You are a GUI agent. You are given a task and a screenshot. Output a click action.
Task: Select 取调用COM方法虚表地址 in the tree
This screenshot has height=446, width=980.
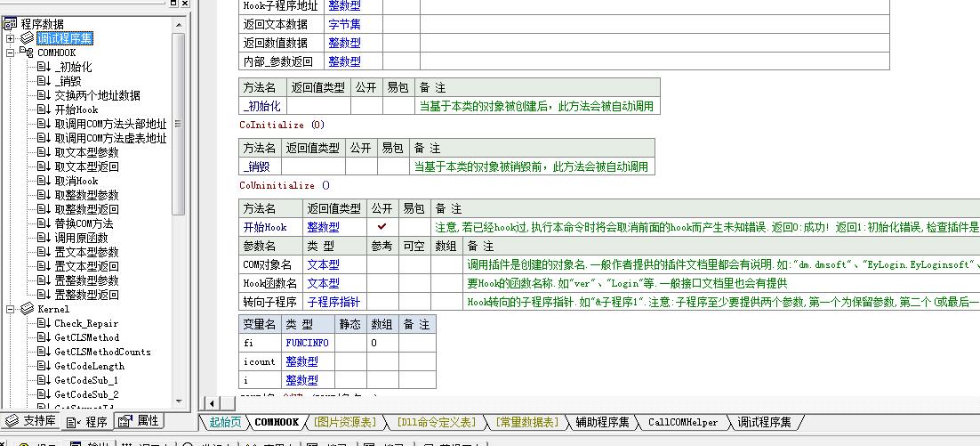click(x=110, y=138)
